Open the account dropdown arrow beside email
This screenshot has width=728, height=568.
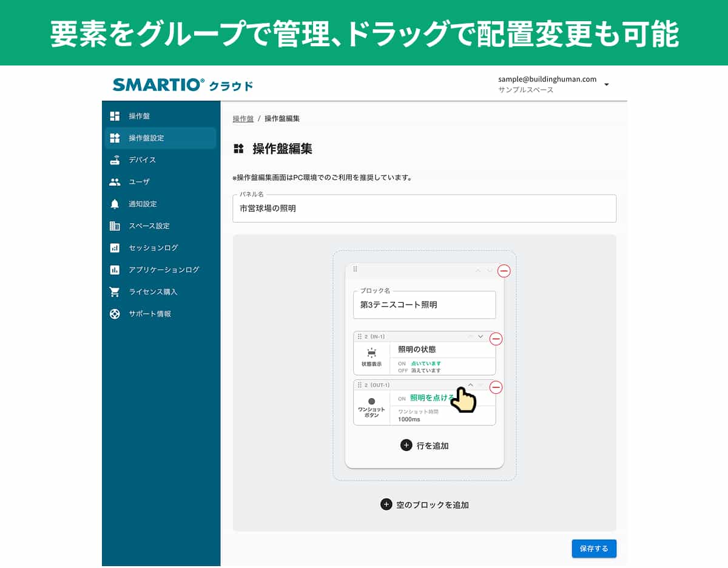click(x=606, y=84)
